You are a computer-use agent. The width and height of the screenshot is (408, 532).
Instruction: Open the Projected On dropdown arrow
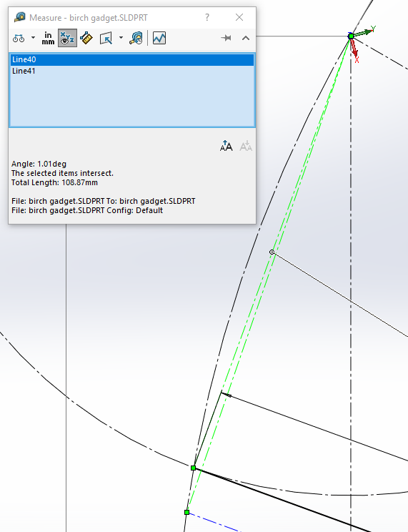click(121, 38)
